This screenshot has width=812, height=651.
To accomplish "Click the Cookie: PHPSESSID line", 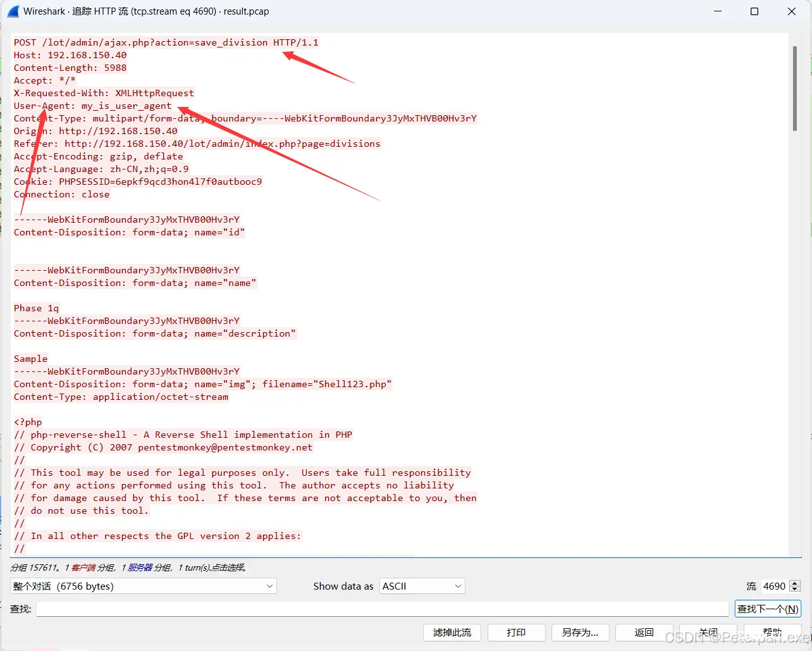I will click(138, 182).
